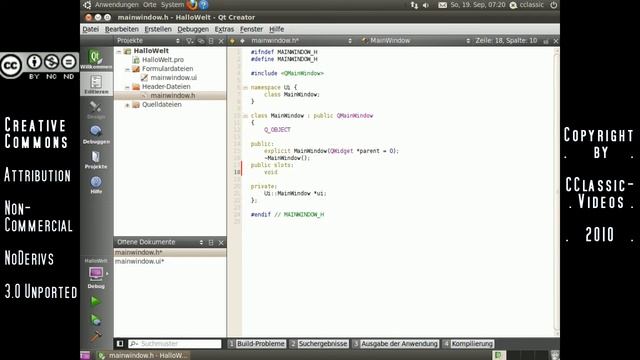Image resolution: width=640 pixels, height=360 pixels.
Task: Click the Suchmuster locator field
Action: tap(175, 344)
